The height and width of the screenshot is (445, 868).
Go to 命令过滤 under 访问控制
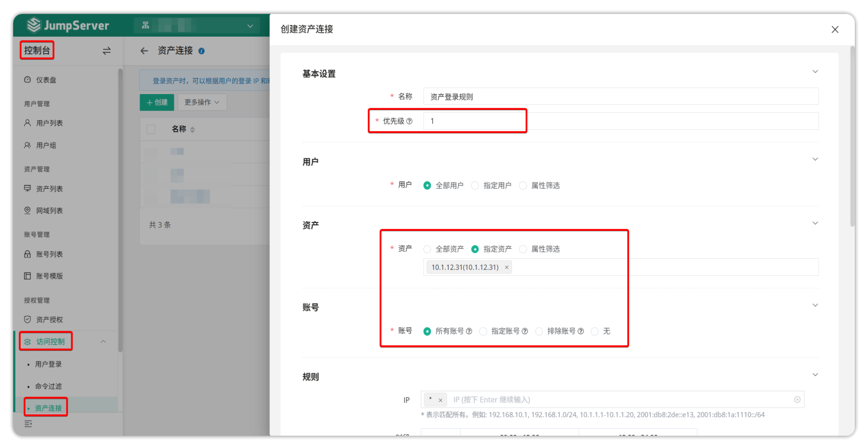[48, 387]
